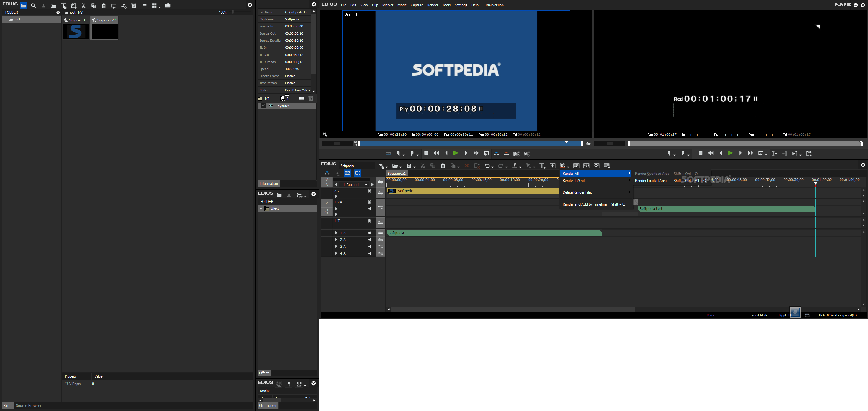Image resolution: width=868 pixels, height=411 pixels.
Task: Mute the 1 A audio track
Action: tap(370, 233)
